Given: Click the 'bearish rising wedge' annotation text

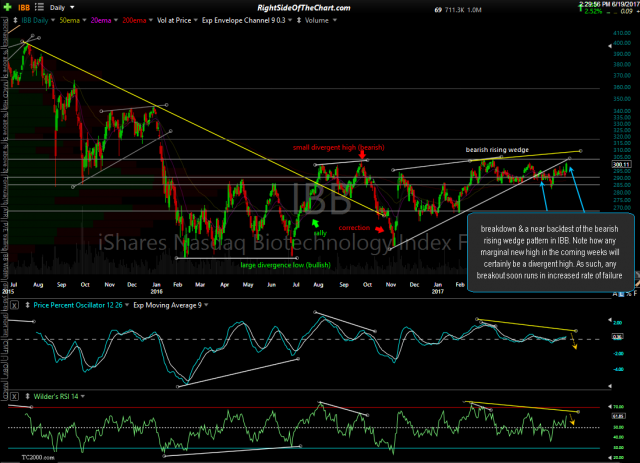Looking at the screenshot, I should [497, 150].
